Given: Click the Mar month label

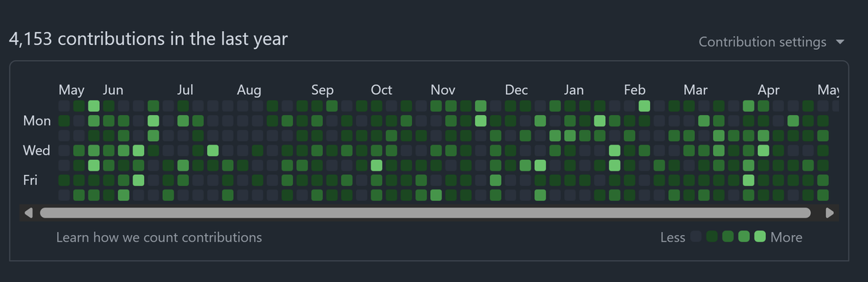Looking at the screenshot, I should 696,90.
